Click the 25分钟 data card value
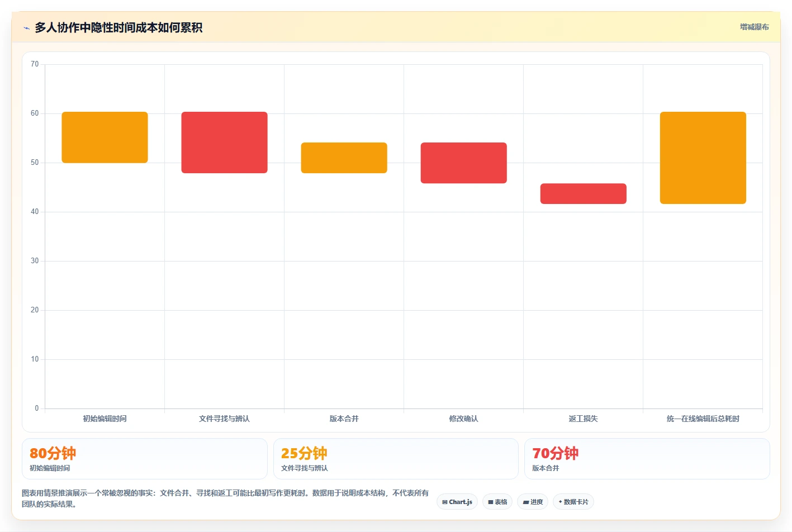The width and height of the screenshot is (792, 532). (304, 453)
